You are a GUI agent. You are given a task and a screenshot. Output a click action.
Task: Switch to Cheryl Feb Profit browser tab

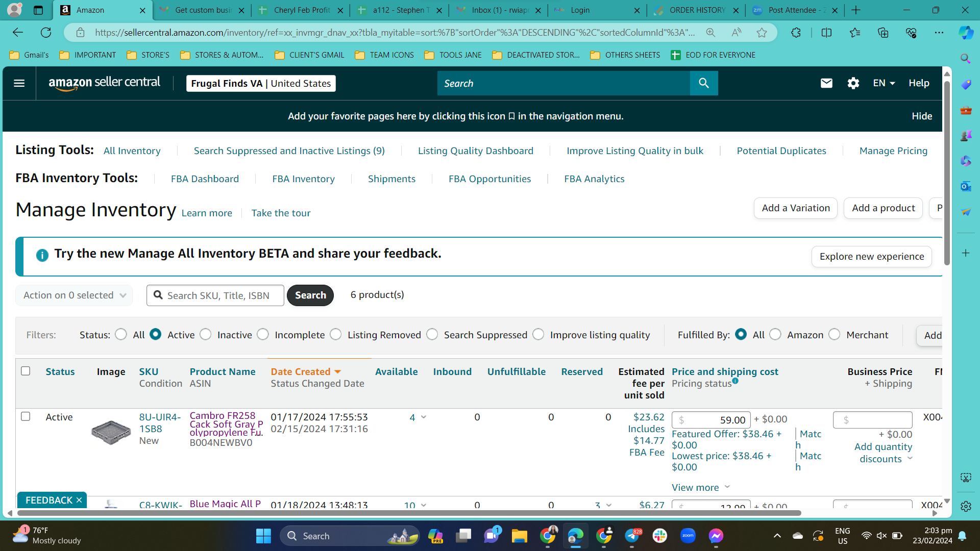coord(301,10)
